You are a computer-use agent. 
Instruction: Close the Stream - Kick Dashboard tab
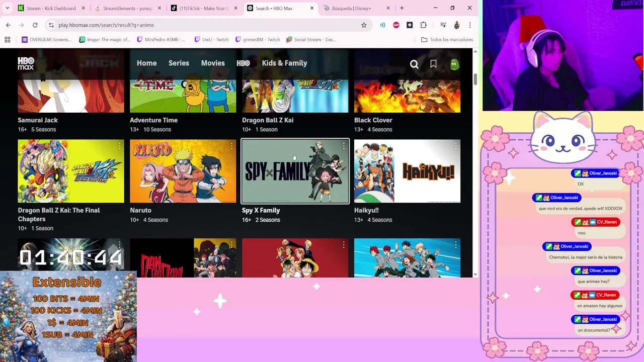[84, 8]
